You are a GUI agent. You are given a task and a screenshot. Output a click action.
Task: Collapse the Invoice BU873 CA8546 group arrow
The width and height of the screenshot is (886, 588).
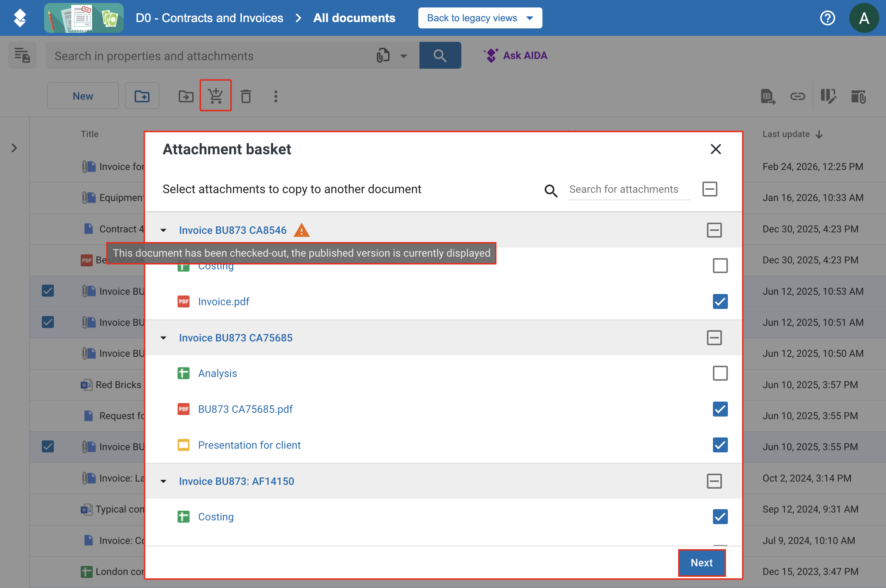(x=163, y=230)
